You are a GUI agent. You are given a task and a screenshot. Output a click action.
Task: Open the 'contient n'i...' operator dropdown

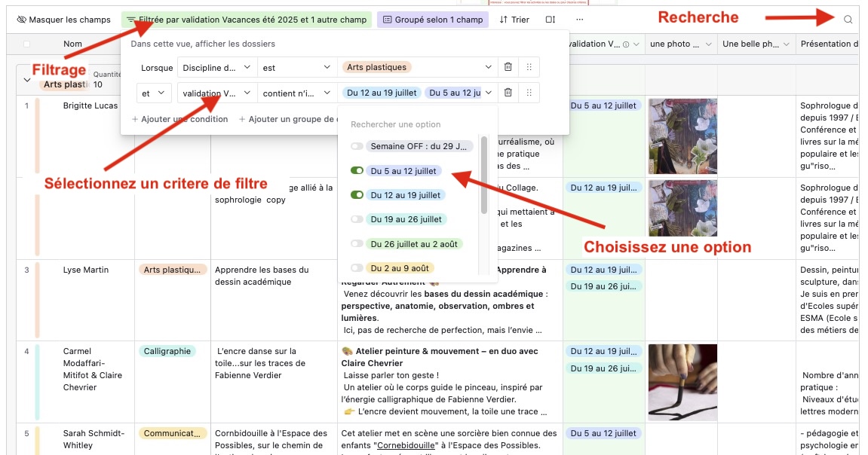[x=297, y=93]
